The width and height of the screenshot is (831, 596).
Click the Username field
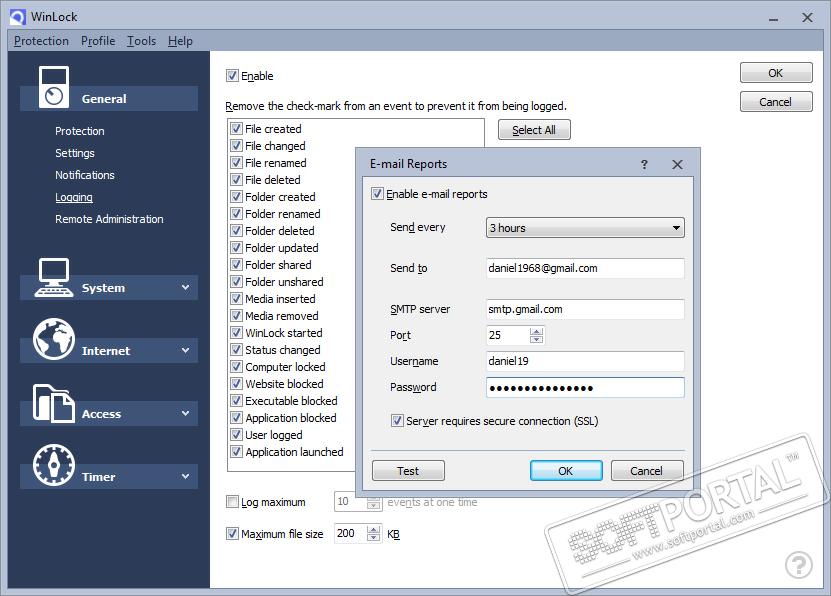pyautogui.click(x=585, y=361)
